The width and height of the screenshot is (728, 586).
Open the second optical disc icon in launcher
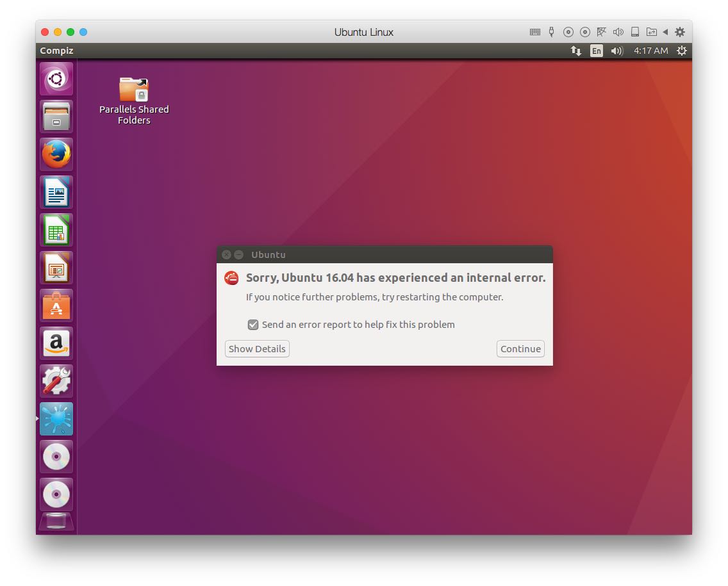(x=56, y=494)
